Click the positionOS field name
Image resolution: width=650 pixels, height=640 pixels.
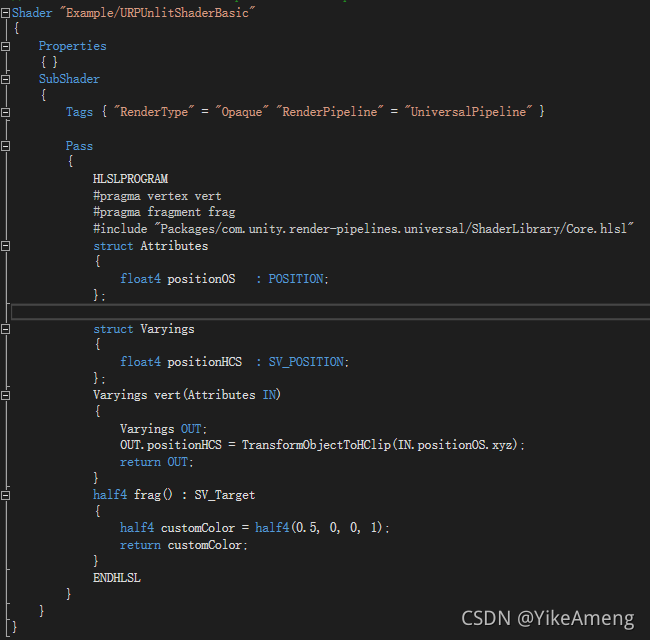pos(201,279)
